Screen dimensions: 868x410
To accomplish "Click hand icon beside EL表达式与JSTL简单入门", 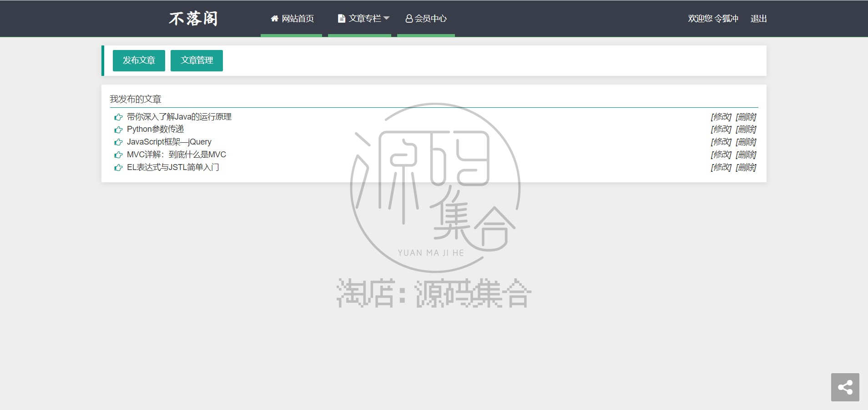I will coord(118,168).
